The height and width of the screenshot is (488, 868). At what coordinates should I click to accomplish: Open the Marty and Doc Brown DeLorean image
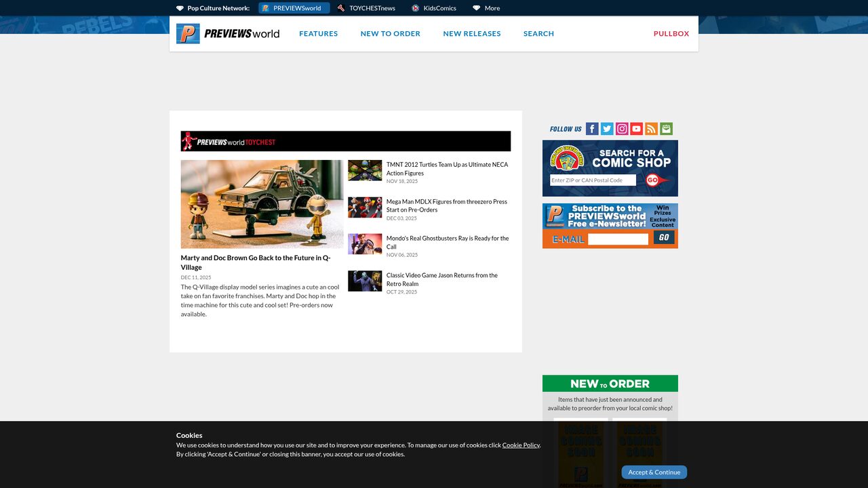point(262,204)
